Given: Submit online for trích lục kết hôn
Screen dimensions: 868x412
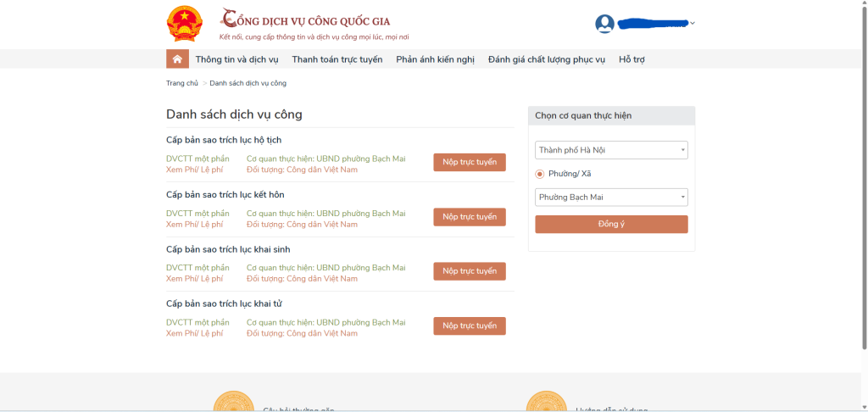Looking at the screenshot, I should point(469,217).
